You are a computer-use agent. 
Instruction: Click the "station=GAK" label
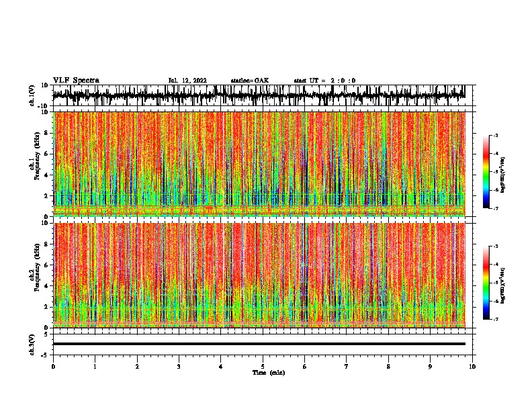tap(250, 81)
